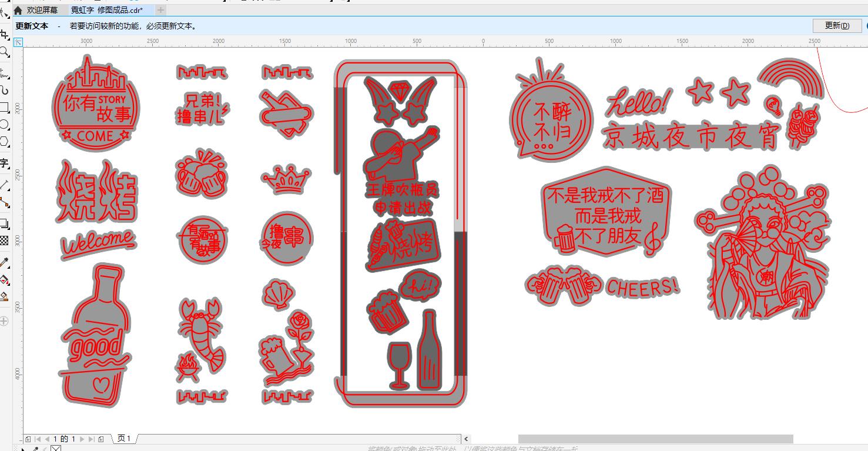
Task: Select the Welcome script sticker
Action: click(98, 243)
